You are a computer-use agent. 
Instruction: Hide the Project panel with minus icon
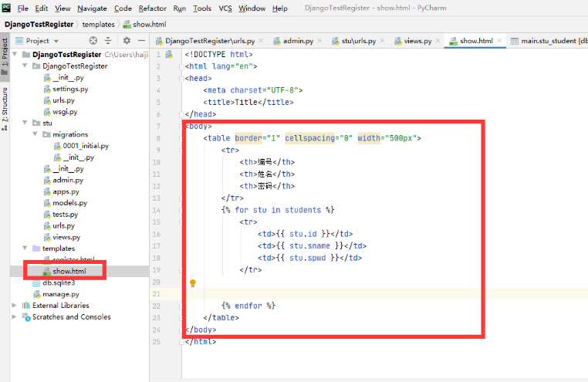click(141, 40)
